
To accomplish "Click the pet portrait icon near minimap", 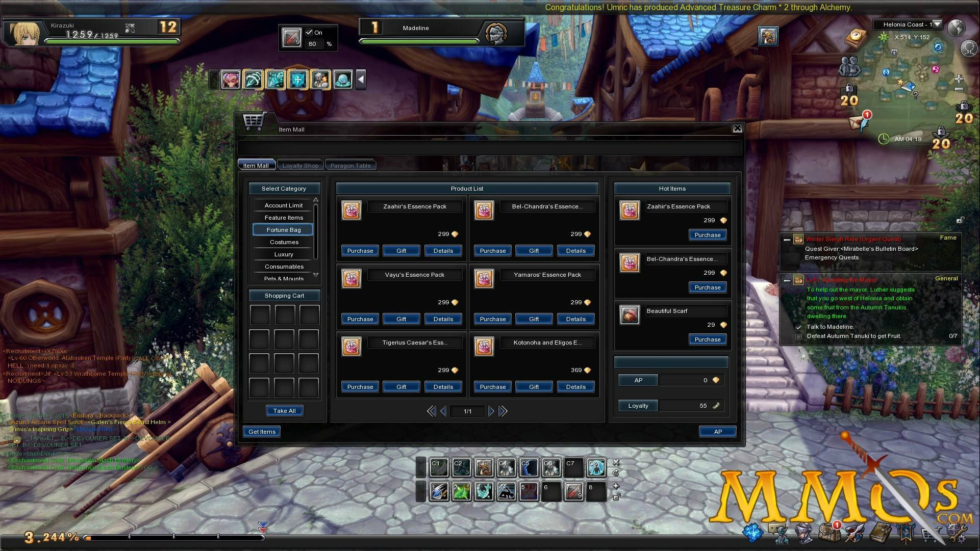I will coord(768,36).
